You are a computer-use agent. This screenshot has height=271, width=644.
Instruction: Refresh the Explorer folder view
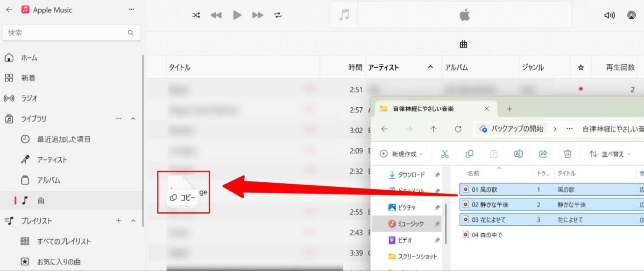[x=458, y=129]
